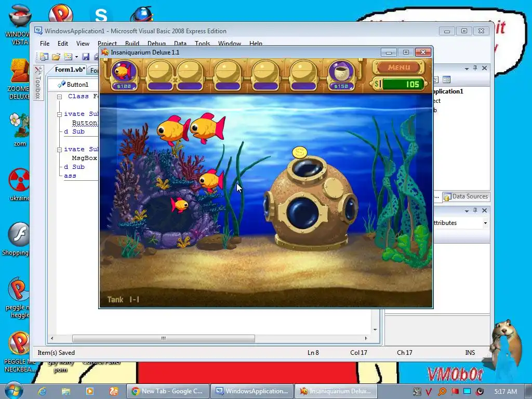Click the Save floppy disk toolbar icon
This screenshot has width=532, height=399.
point(86,57)
